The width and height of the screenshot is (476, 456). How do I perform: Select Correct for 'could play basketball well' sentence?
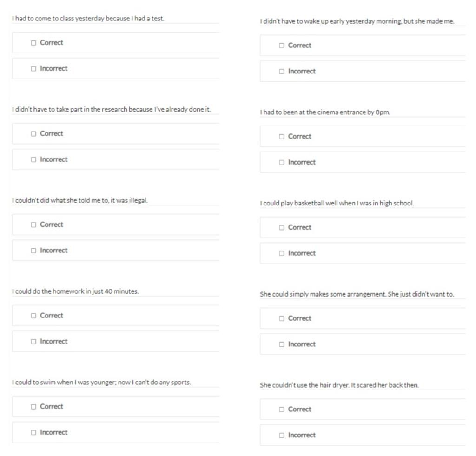click(x=282, y=228)
